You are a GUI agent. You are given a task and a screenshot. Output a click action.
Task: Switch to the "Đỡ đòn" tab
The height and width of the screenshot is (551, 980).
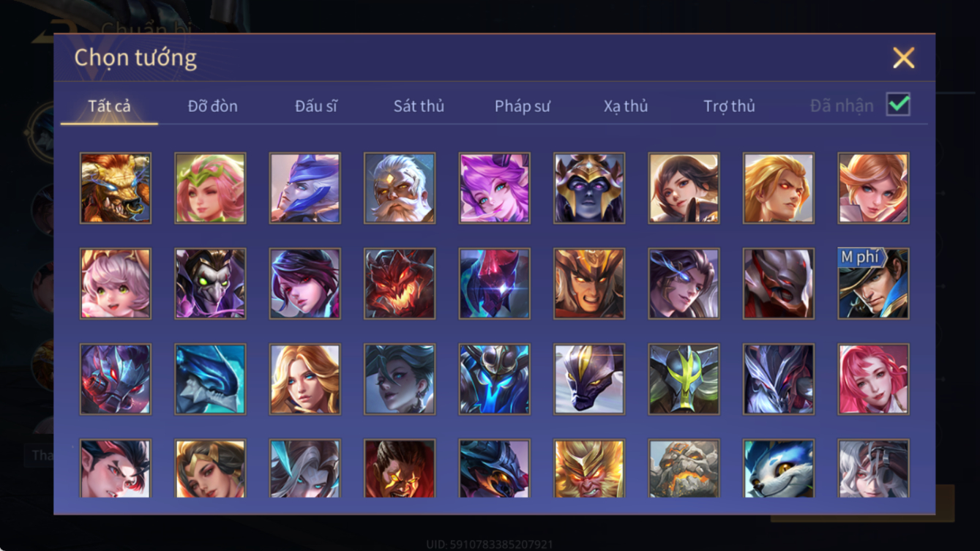(212, 106)
